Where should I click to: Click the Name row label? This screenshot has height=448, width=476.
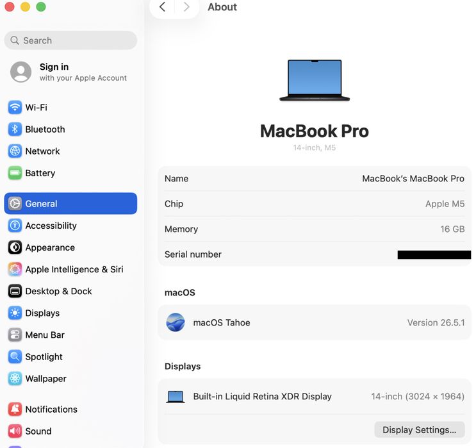coord(176,178)
